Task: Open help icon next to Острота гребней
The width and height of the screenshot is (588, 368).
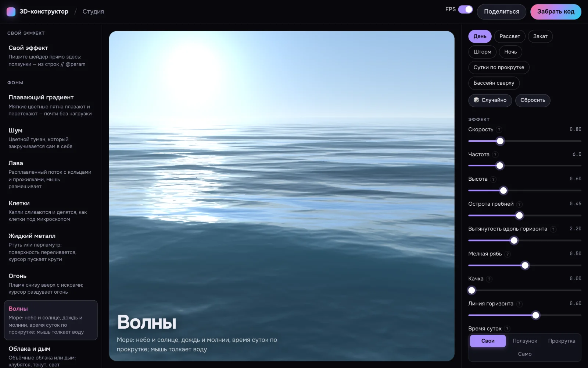Action: pyautogui.click(x=520, y=204)
